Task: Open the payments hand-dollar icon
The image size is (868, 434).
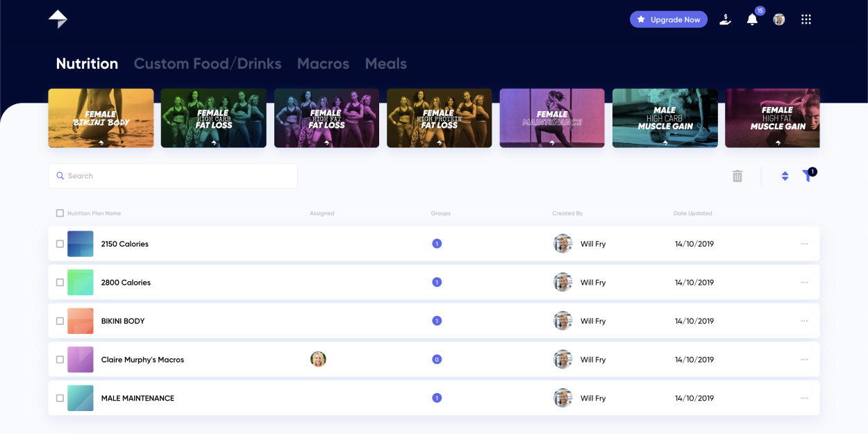Action: 725,19
